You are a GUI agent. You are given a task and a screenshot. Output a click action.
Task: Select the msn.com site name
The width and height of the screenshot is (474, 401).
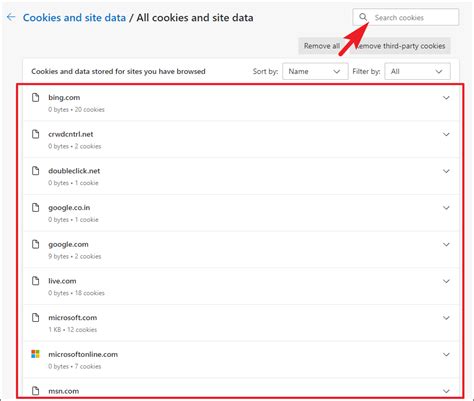click(x=64, y=391)
